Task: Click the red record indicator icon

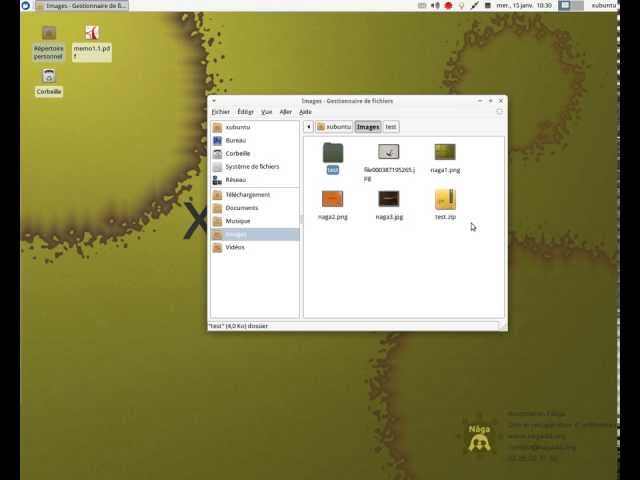Action: click(x=448, y=6)
